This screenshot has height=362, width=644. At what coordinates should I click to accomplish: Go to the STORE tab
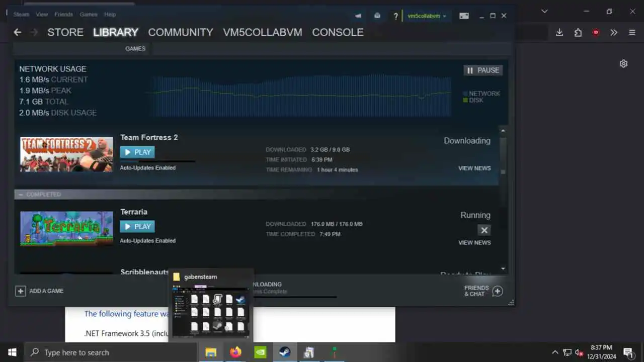click(x=65, y=32)
